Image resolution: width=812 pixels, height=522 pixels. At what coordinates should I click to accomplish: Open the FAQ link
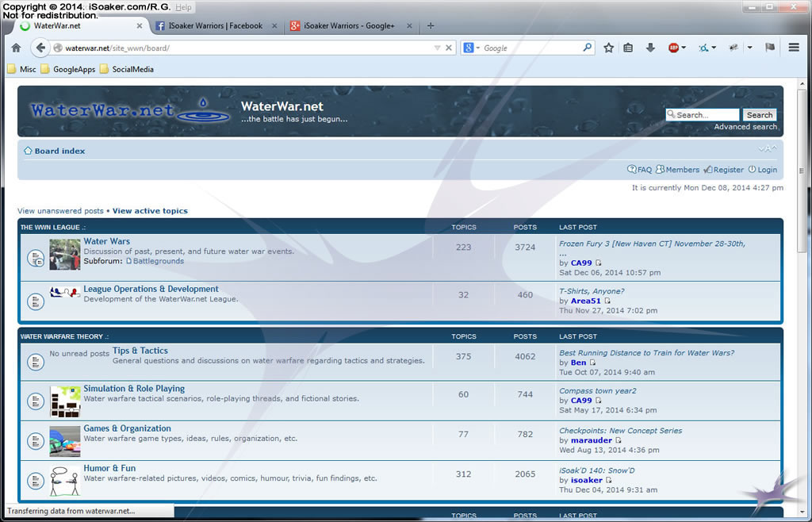coord(640,169)
